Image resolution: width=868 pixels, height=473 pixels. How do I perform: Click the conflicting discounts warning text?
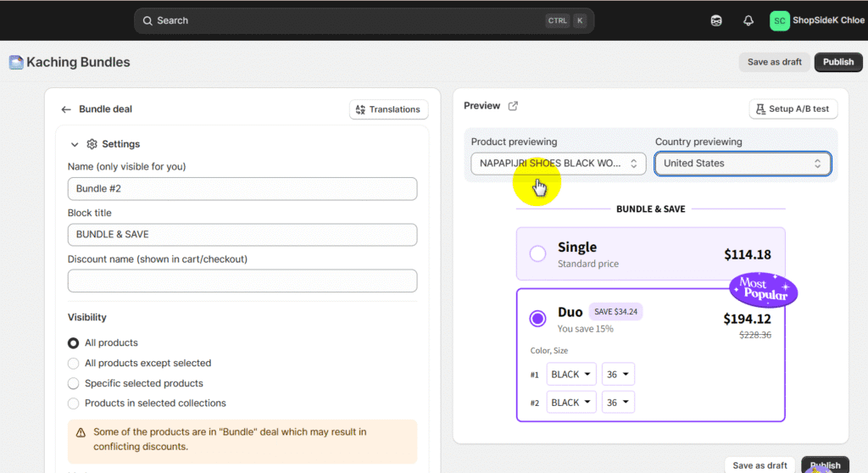[230, 439]
